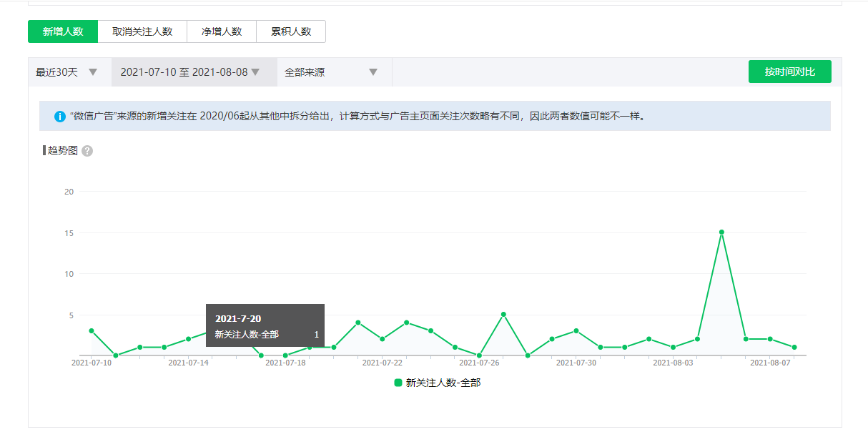
Task: Click the green legend marker icon
Action: click(398, 383)
